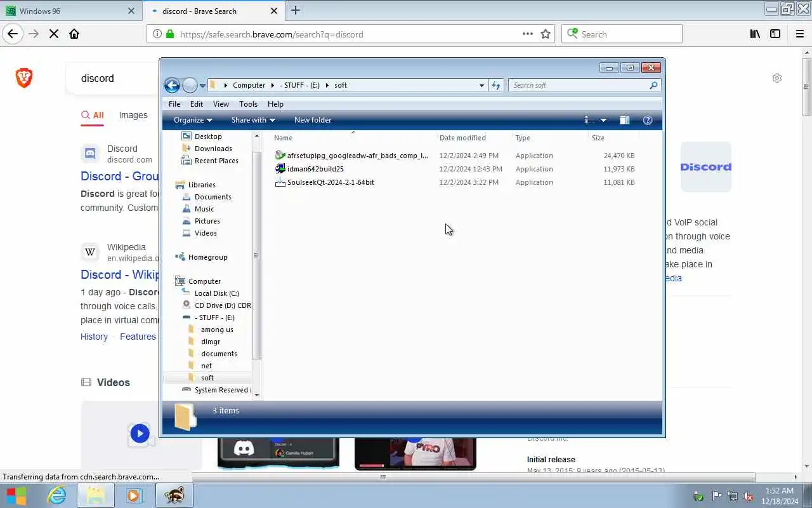Viewport: 812px width, 508px height.
Task: Switch to the Windows 96 browser tab
Action: (70, 11)
